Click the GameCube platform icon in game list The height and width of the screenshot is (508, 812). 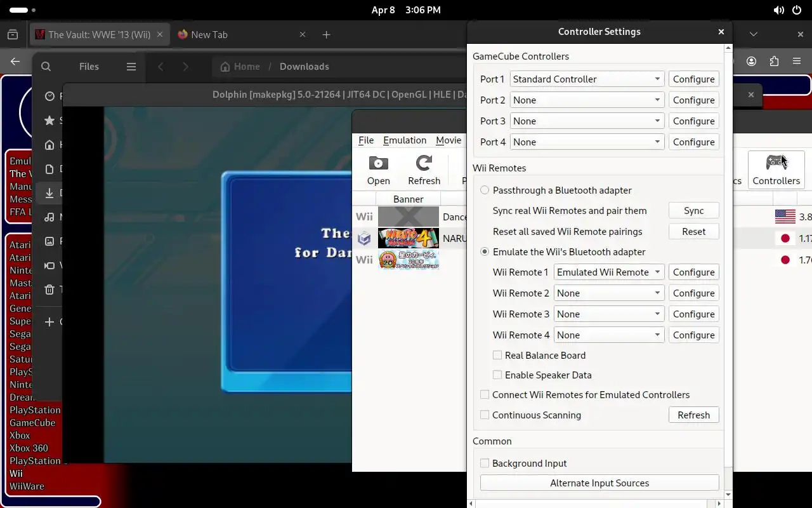pos(364,238)
